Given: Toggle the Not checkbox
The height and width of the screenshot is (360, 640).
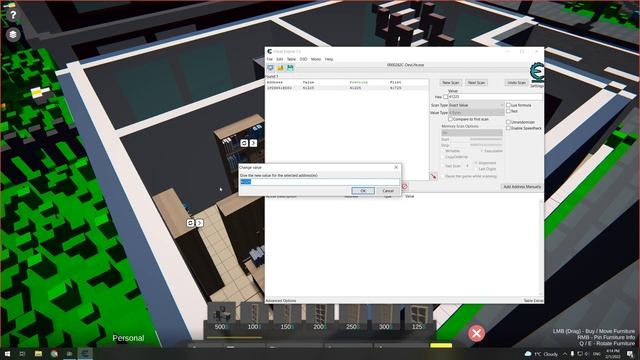Looking at the screenshot, I should pos(509,111).
